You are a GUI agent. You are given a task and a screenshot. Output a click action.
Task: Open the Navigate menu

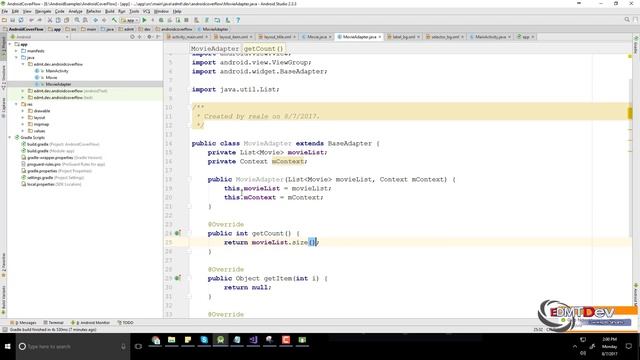click(x=43, y=11)
